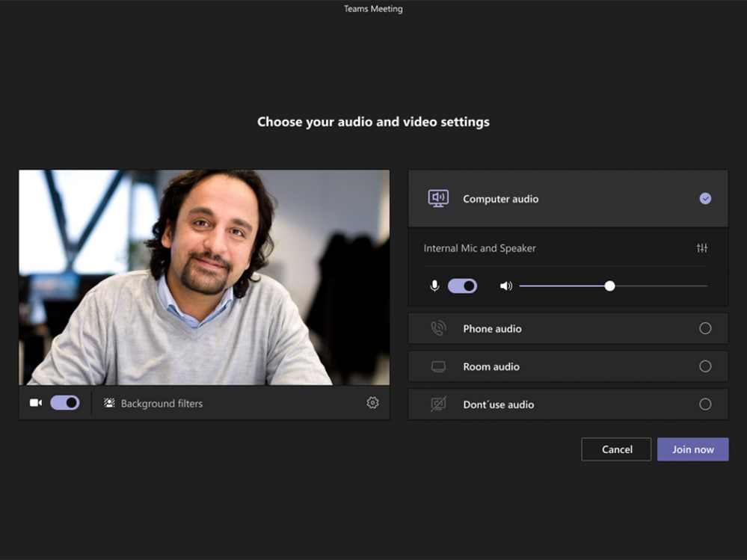Toggle the microphone switch off

pyautogui.click(x=462, y=286)
